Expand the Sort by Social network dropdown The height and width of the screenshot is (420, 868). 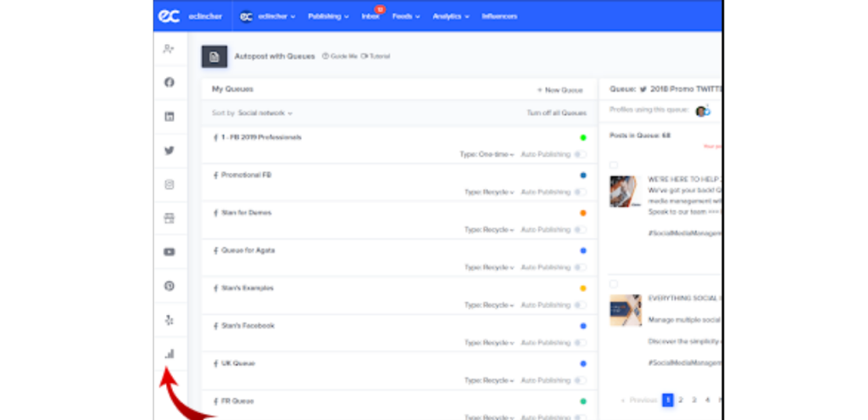tap(264, 113)
